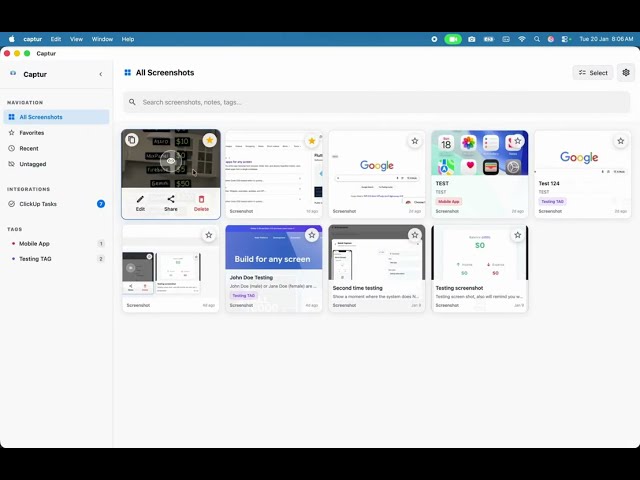Click the Select button
The width and height of the screenshot is (640, 480).
[593, 73]
